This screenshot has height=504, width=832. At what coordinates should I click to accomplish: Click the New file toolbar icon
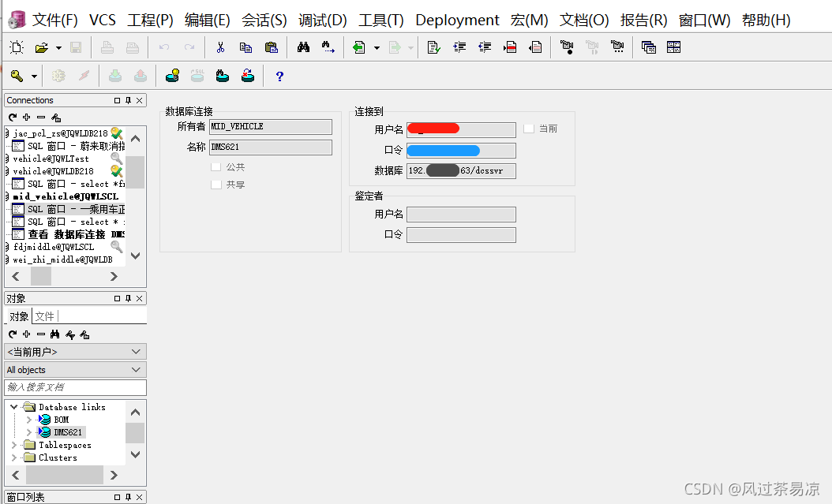17,47
